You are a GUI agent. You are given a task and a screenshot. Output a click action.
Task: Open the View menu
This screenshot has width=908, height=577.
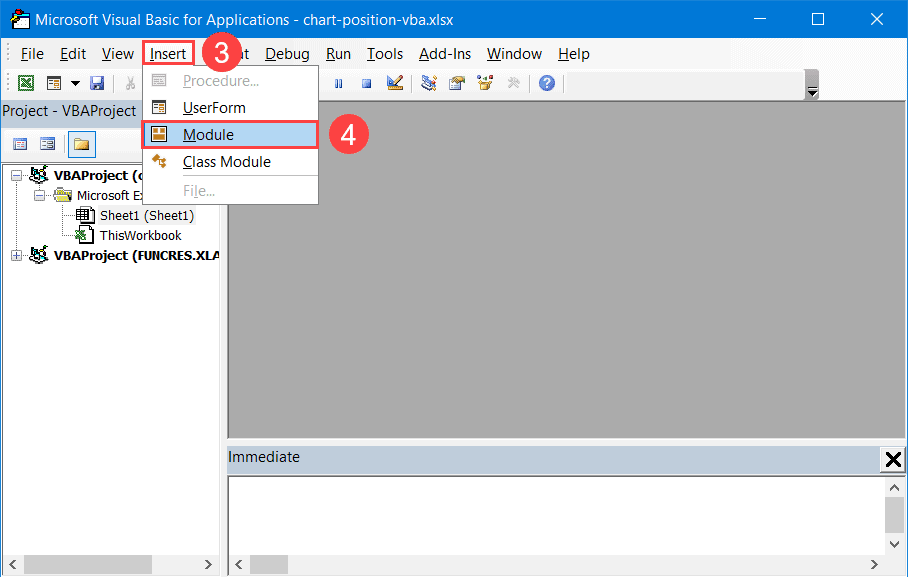(118, 54)
